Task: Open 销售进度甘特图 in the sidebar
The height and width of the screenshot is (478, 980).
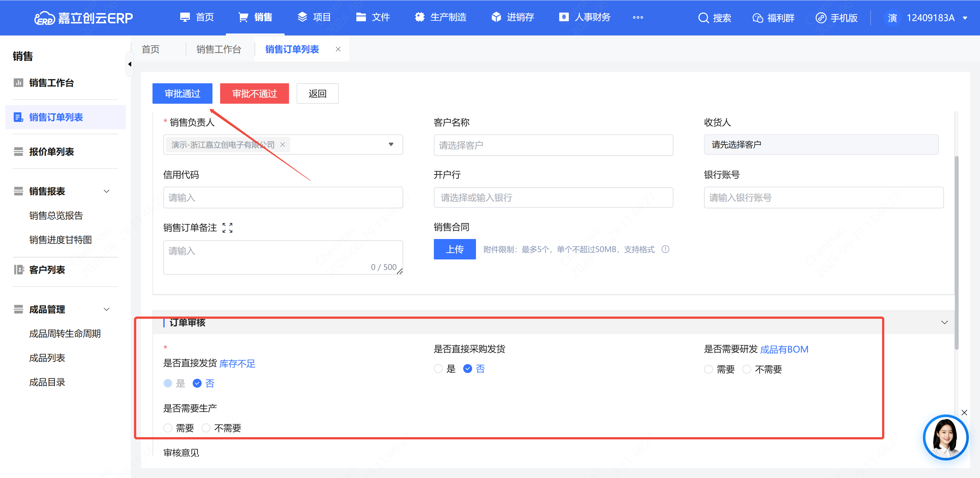Action: (x=61, y=240)
